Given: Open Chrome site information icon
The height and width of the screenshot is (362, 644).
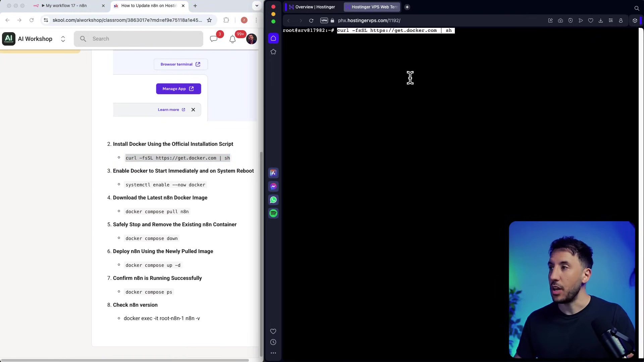Looking at the screenshot, I should point(46,20).
